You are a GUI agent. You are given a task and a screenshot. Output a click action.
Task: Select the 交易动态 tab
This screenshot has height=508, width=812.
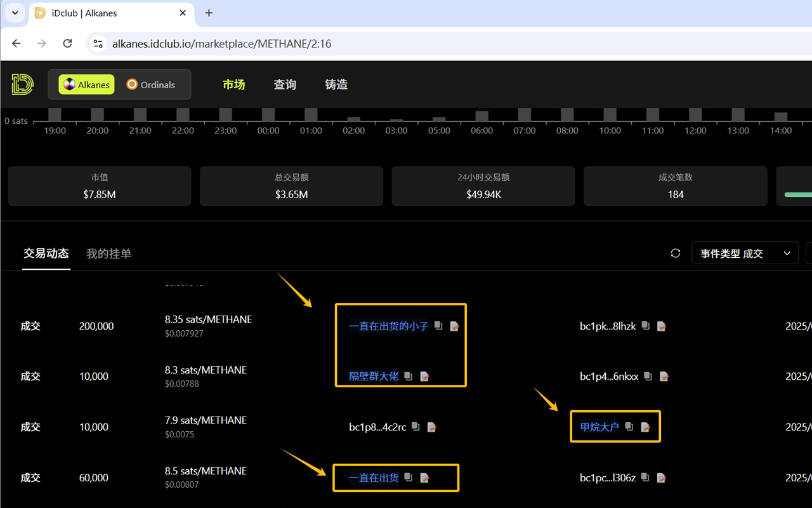click(x=46, y=253)
